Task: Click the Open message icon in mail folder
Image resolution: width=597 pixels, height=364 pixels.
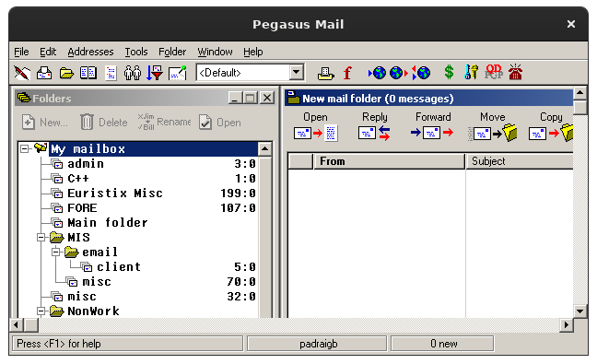Action: pos(315,133)
